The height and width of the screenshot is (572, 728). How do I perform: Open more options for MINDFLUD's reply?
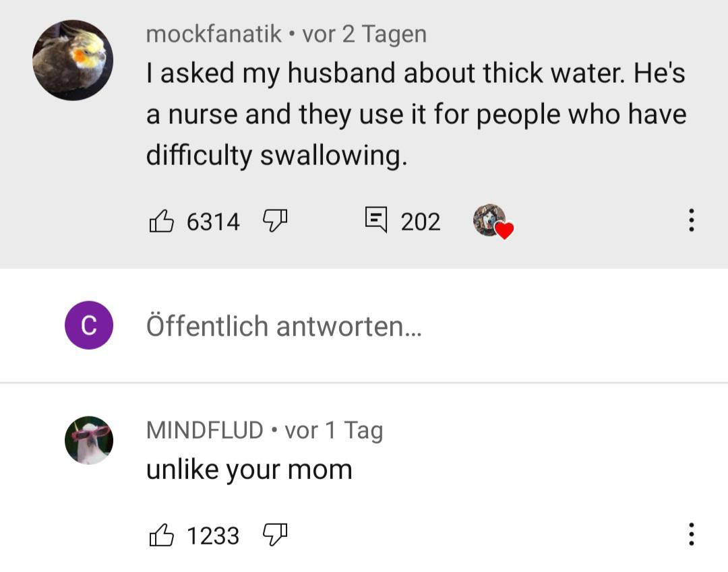691,535
